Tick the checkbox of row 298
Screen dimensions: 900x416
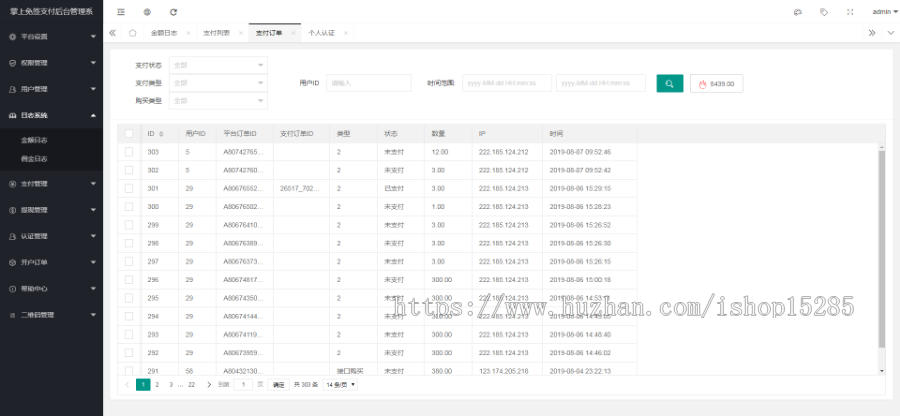[x=129, y=243]
